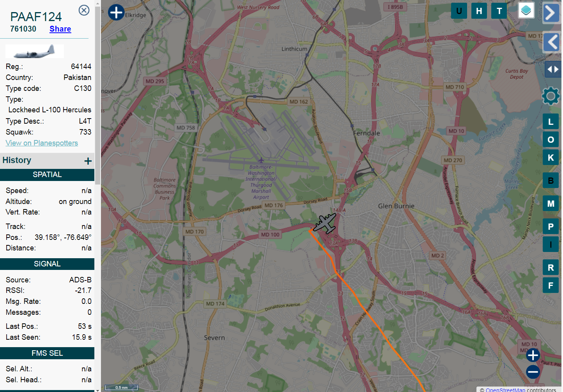Click altitude value on ground
This screenshot has width=563, height=392.
tap(75, 202)
